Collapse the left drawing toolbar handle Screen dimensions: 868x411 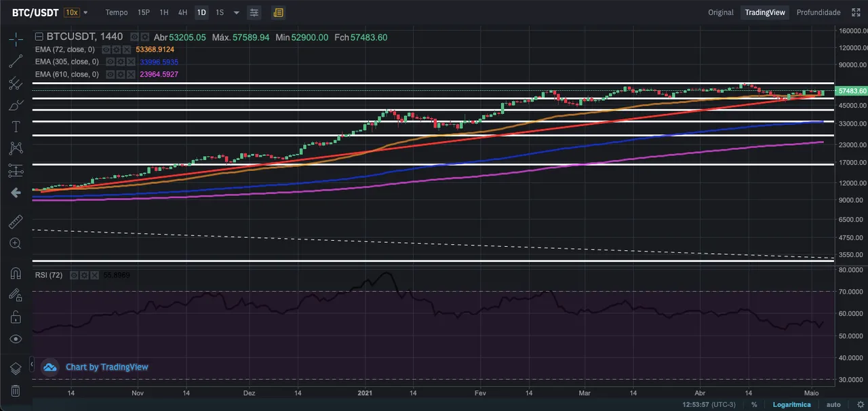[33, 364]
